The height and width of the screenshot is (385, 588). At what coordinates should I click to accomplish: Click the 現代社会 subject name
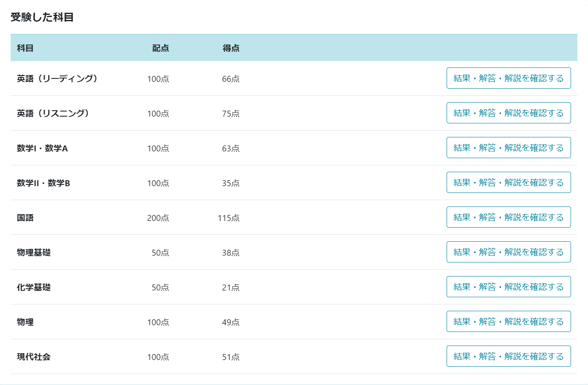34,357
